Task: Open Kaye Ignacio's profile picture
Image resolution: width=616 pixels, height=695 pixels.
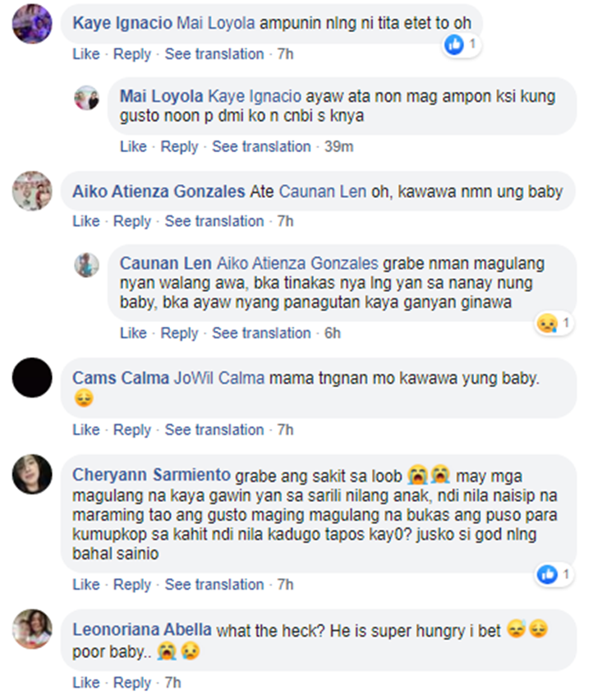Action: coord(32,24)
